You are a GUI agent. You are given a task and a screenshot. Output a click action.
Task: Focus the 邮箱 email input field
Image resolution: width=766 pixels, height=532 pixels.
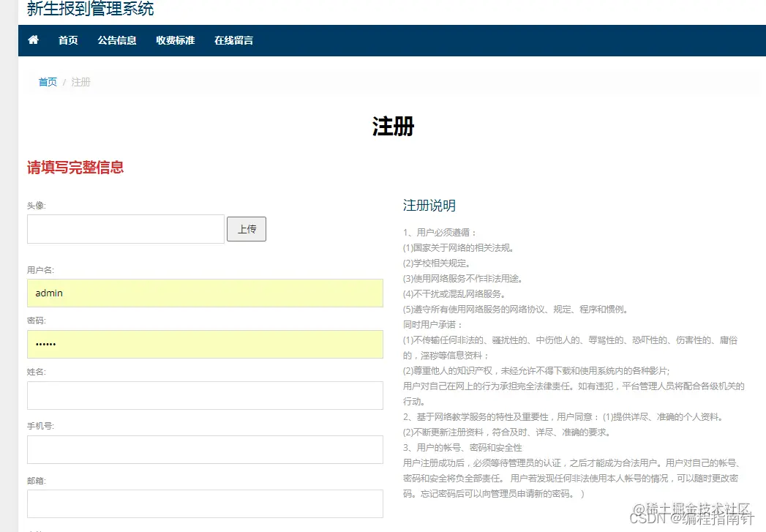click(x=205, y=504)
